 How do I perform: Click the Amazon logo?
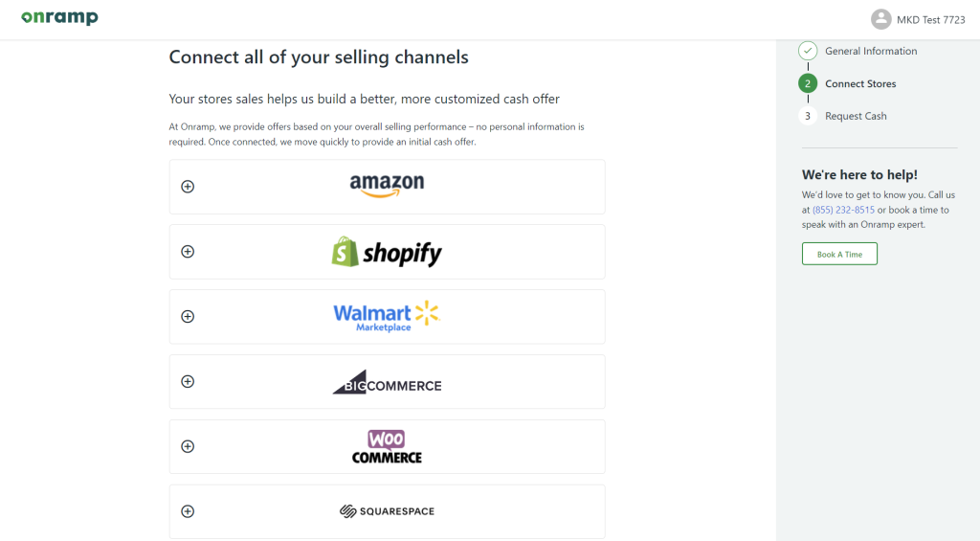point(387,186)
